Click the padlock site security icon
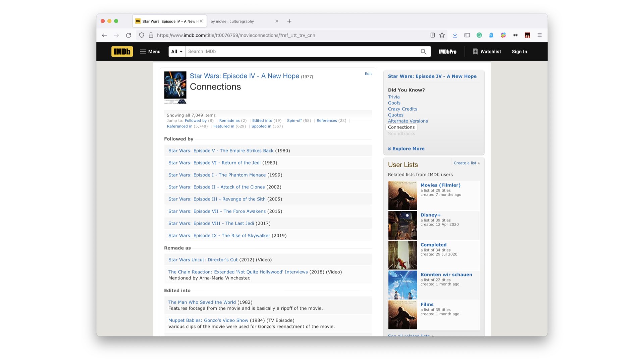 (151, 35)
